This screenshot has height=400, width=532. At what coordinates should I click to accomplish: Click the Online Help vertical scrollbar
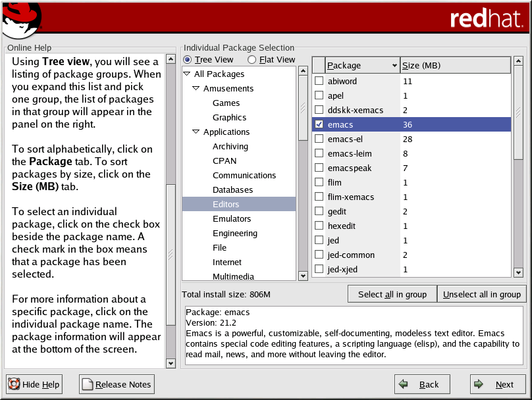pos(171,254)
